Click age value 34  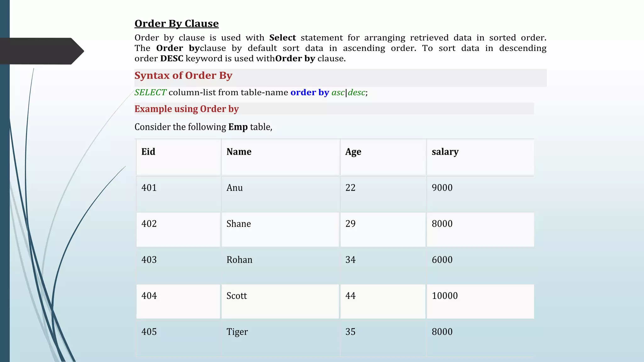tap(350, 260)
